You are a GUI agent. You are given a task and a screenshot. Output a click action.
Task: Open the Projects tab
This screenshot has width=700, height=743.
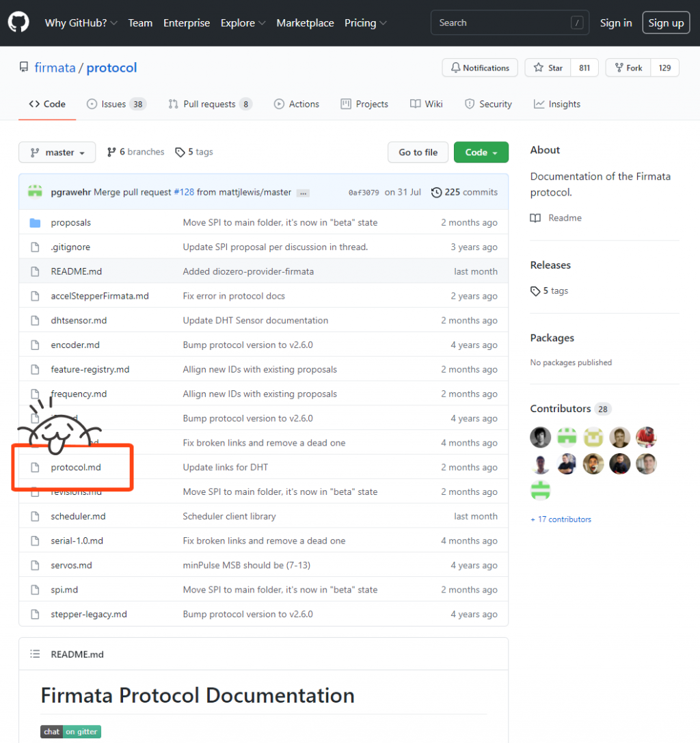tap(364, 104)
